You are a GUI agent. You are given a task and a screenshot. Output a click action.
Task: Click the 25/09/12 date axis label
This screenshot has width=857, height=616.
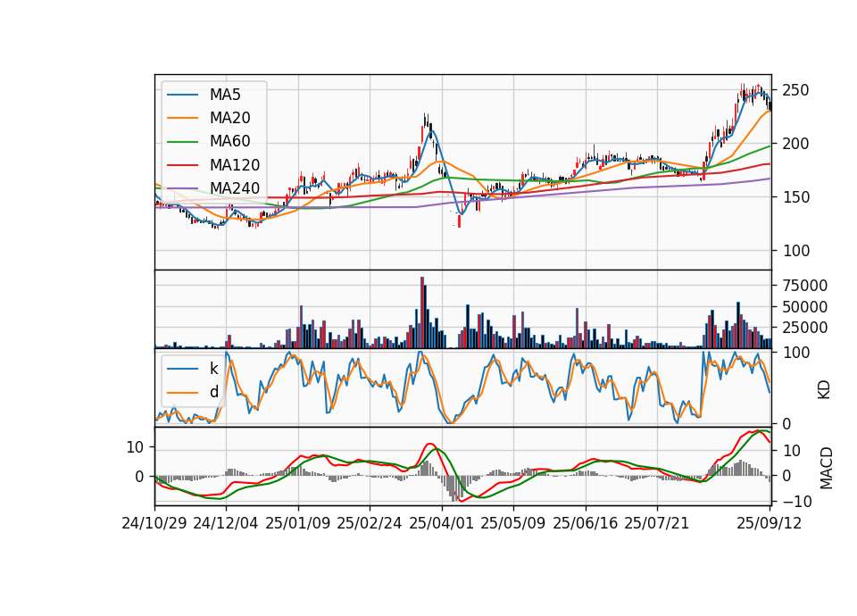coord(770,523)
